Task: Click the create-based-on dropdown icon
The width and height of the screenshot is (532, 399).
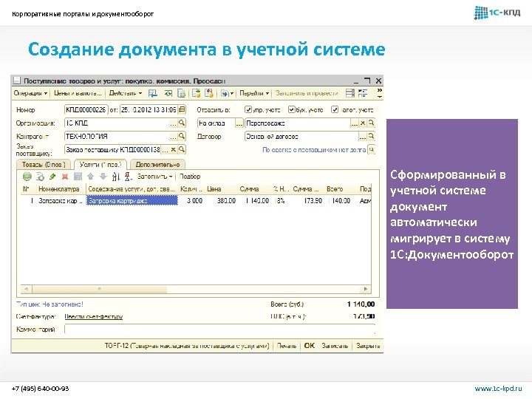Action: (x=227, y=93)
